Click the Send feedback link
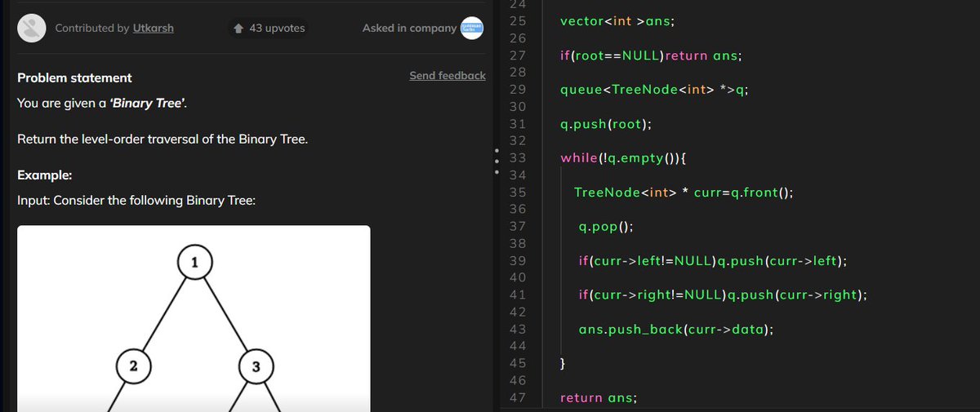 (x=448, y=75)
